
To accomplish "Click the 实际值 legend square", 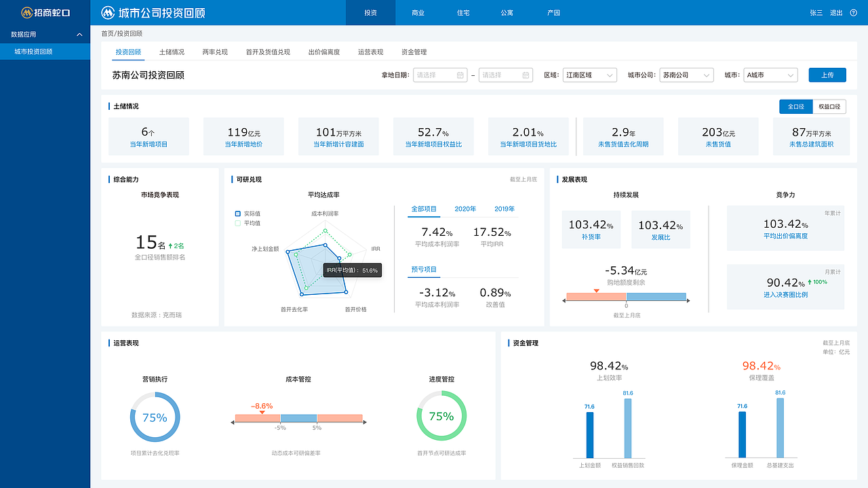I will (x=237, y=213).
